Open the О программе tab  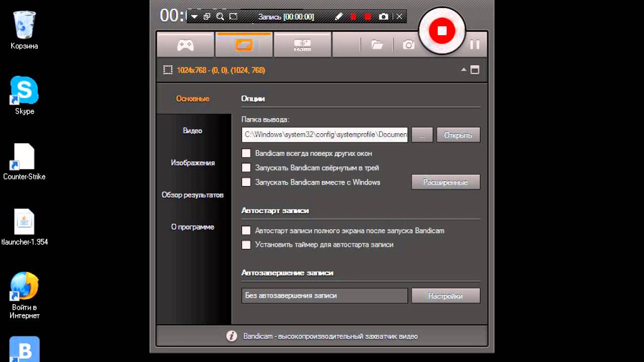[193, 227]
